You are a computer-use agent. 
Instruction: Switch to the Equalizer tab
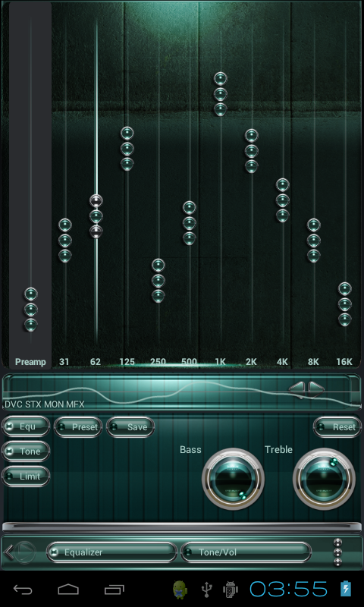point(111,552)
